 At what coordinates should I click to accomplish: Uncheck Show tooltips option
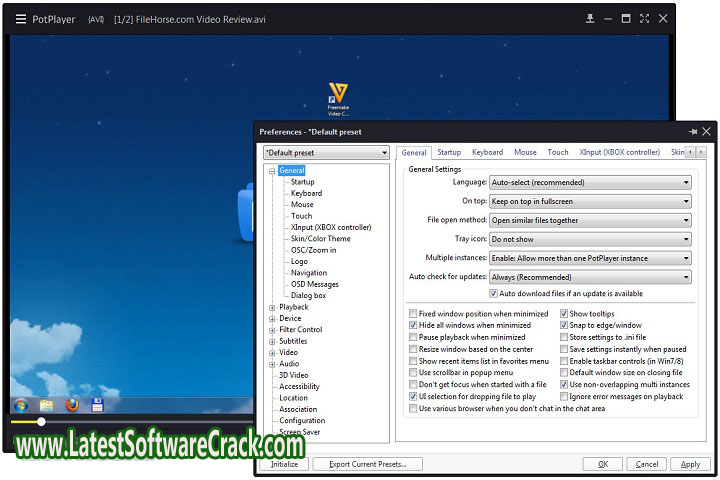564,314
